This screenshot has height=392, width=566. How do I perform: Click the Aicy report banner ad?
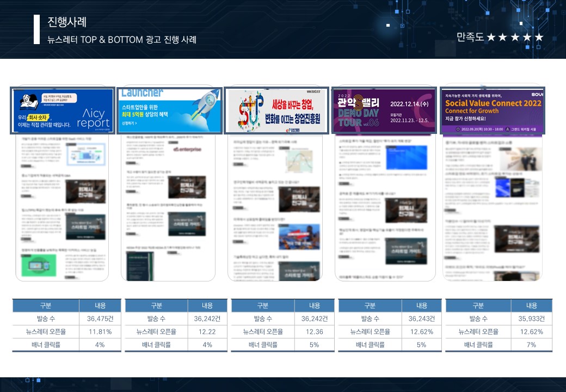(x=62, y=111)
